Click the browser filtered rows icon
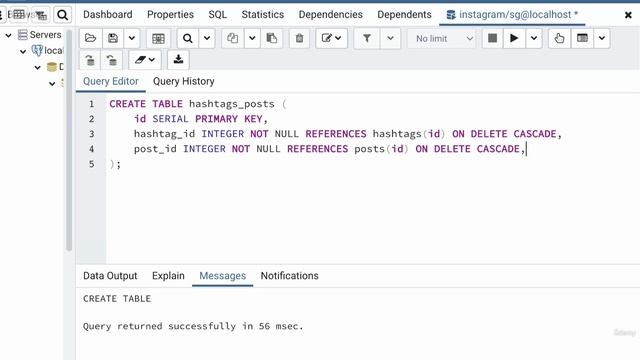The height and width of the screenshot is (360, 640). [x=40, y=15]
